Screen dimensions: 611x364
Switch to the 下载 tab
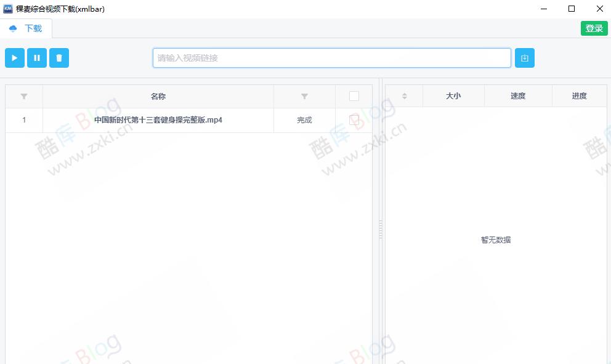32,28
